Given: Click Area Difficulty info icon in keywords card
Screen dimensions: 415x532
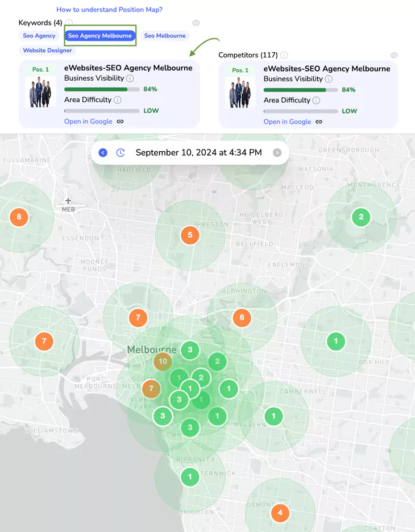Looking at the screenshot, I should 118,100.
